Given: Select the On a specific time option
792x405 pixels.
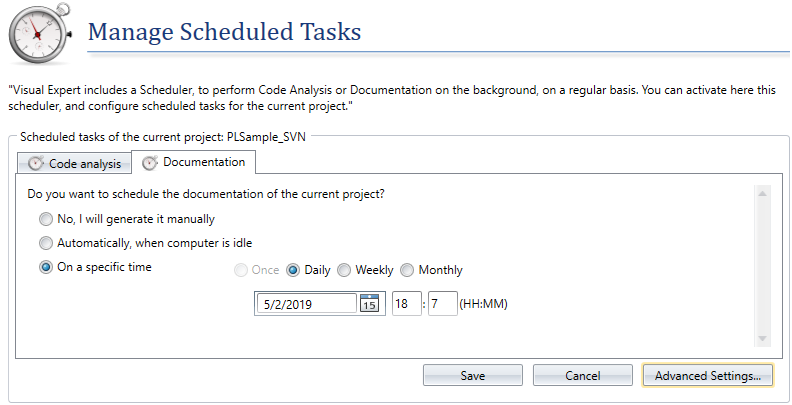Looking at the screenshot, I should [45, 267].
